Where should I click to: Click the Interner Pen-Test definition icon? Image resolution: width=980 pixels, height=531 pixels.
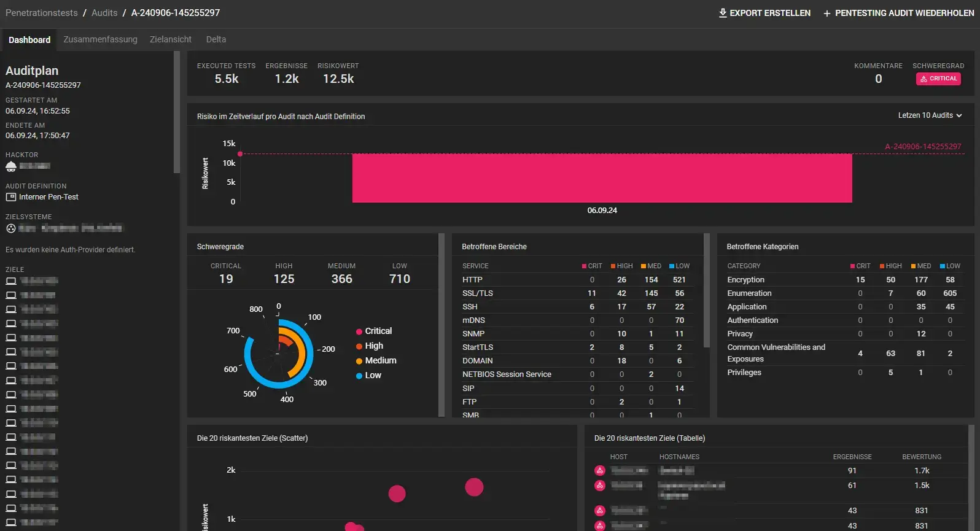click(x=11, y=197)
